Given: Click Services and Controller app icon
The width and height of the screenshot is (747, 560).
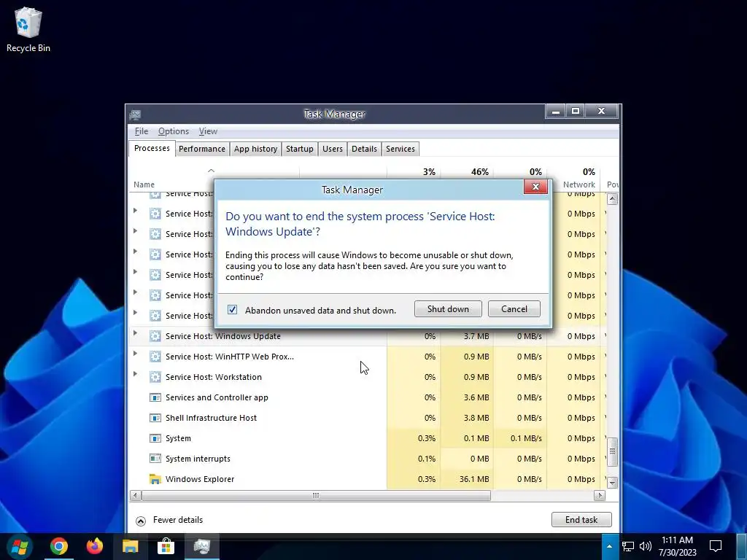Looking at the screenshot, I should point(155,397).
